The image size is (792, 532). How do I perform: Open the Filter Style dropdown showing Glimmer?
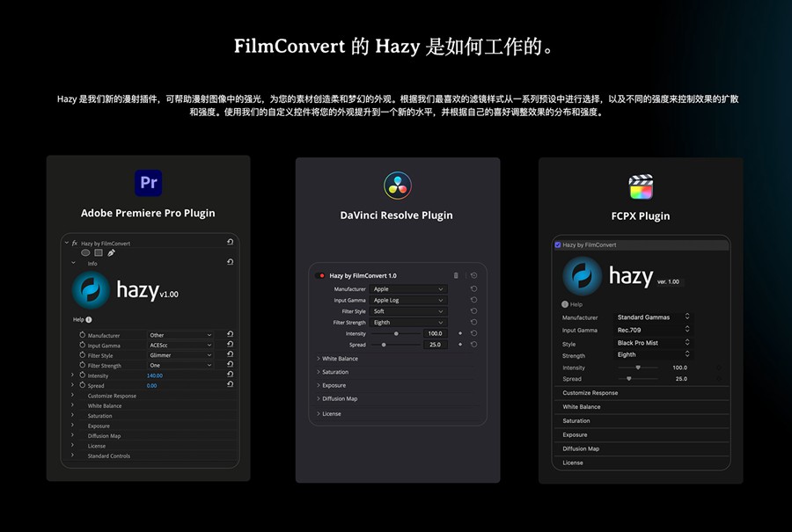click(x=180, y=355)
